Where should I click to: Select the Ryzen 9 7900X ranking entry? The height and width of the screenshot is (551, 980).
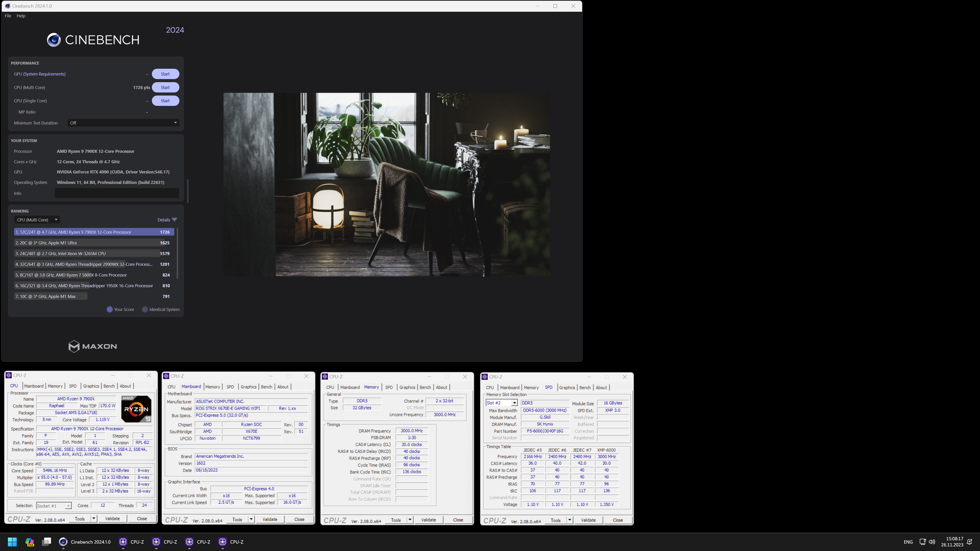94,232
